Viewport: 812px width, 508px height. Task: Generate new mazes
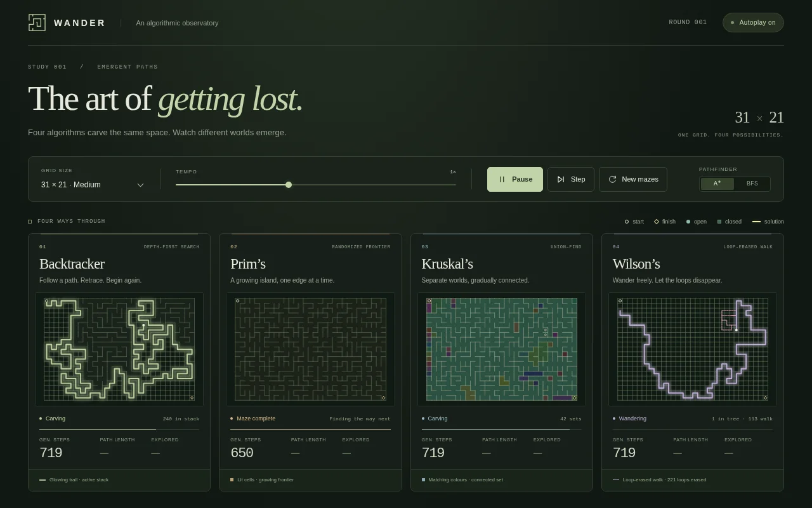633,179
